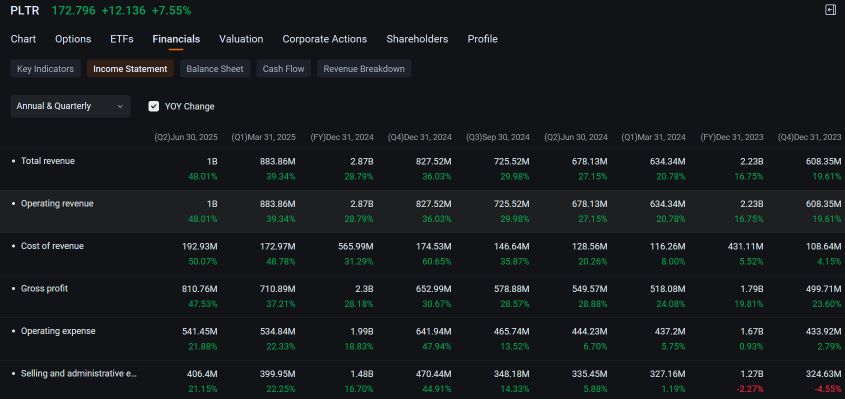The image size is (845, 399).
Task: Switch to the Profile tab
Action: coord(482,39)
